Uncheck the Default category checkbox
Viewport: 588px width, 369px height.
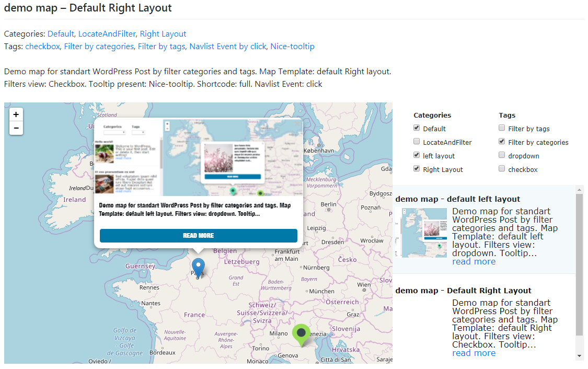417,128
